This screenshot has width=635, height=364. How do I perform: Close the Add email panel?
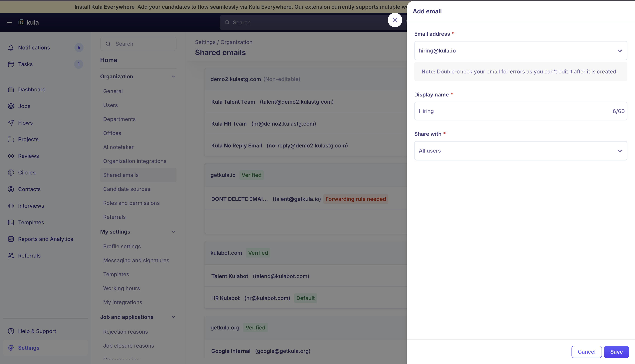click(x=395, y=20)
